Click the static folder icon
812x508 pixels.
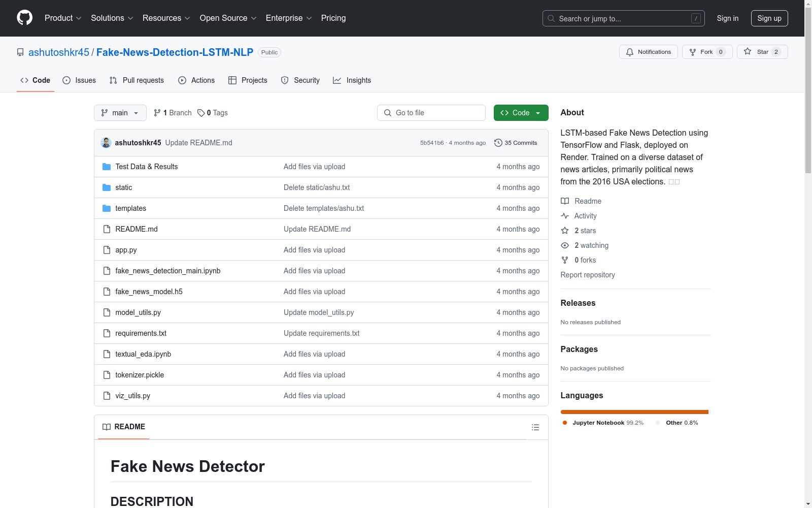[x=107, y=187]
